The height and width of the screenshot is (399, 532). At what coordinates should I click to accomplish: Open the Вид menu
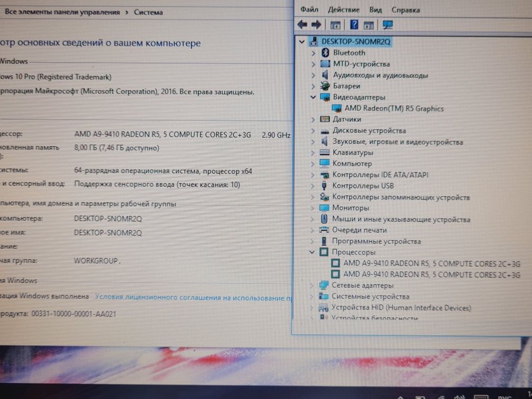(x=375, y=10)
